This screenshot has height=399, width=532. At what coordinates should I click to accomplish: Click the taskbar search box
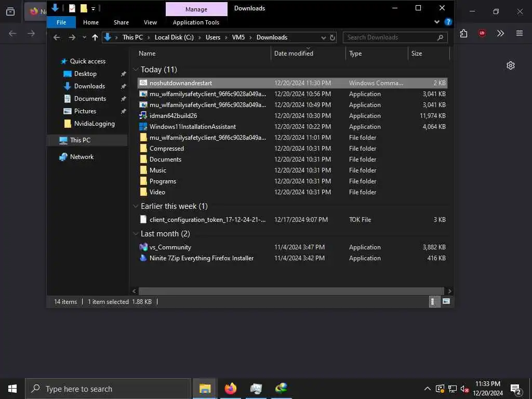108,389
